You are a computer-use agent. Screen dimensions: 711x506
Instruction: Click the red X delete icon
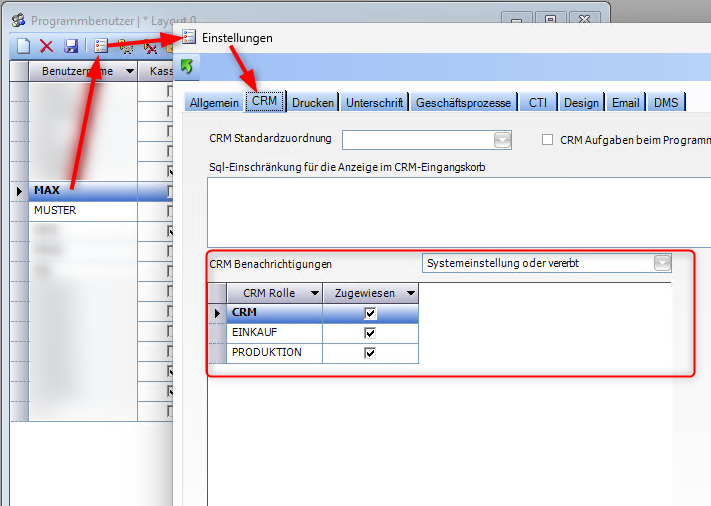pos(46,46)
